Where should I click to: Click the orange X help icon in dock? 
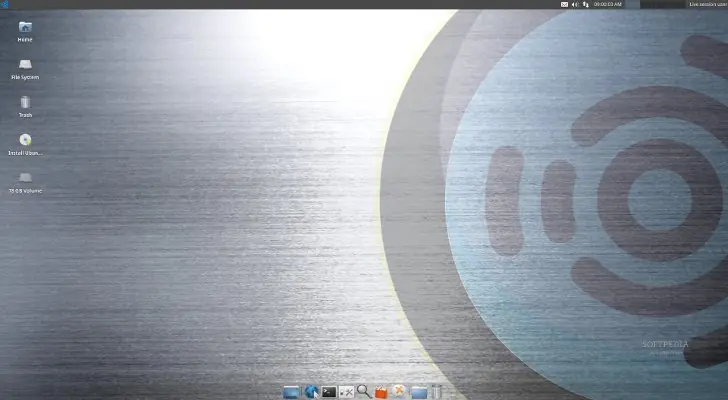399,391
